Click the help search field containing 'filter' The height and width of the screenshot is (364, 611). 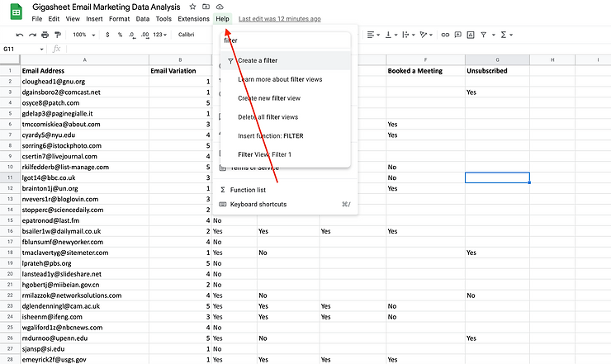pos(285,39)
